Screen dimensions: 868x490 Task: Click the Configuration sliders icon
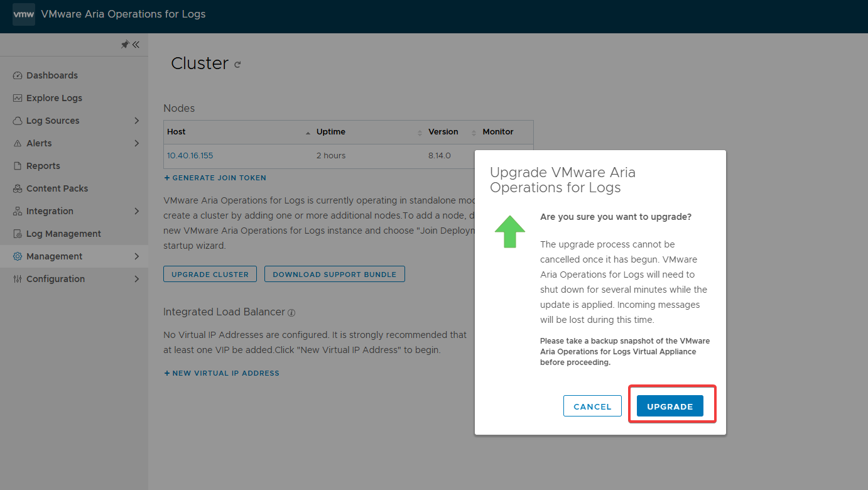(x=18, y=279)
